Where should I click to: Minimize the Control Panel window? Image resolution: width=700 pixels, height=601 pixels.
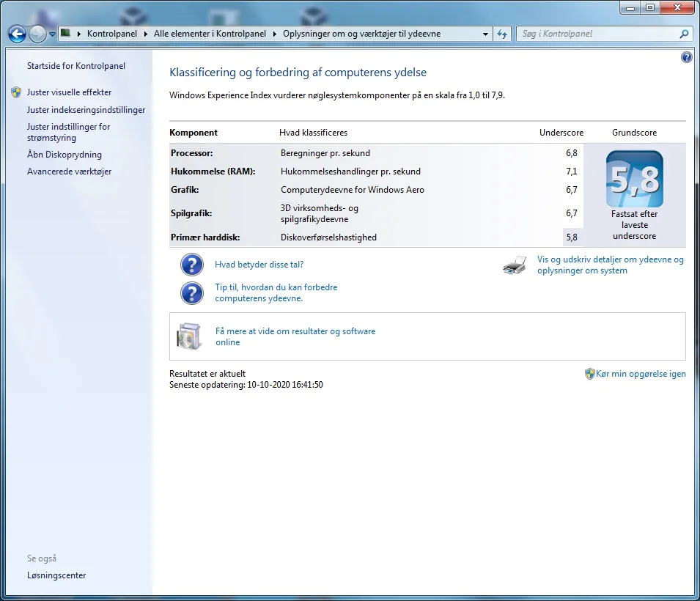pyautogui.click(x=630, y=7)
